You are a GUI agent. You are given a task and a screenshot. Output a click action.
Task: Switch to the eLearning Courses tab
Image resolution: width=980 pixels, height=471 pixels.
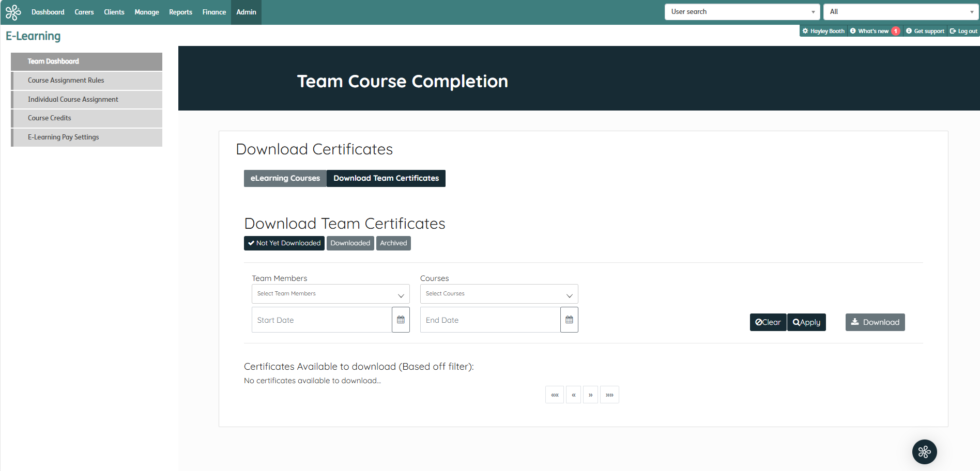tap(285, 178)
